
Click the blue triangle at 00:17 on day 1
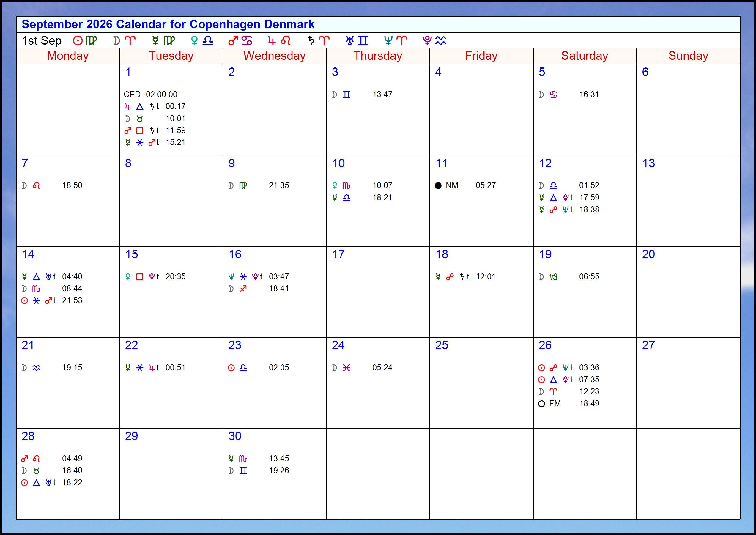coord(140,107)
